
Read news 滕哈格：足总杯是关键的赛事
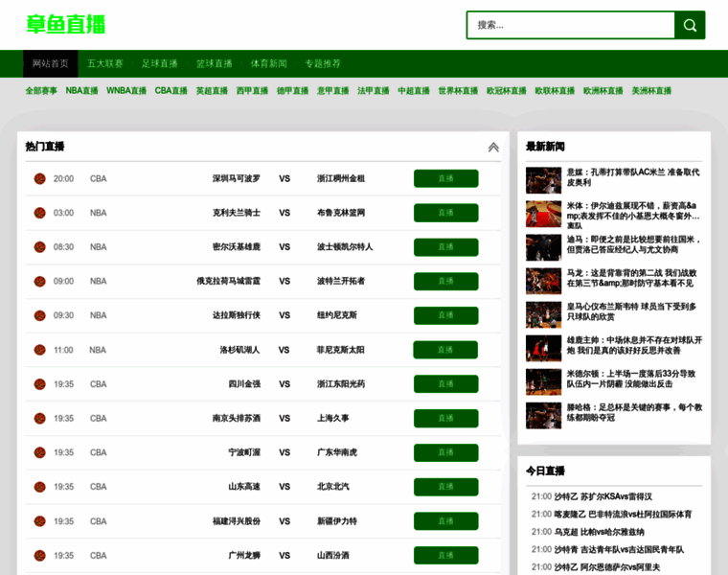[x=634, y=412]
